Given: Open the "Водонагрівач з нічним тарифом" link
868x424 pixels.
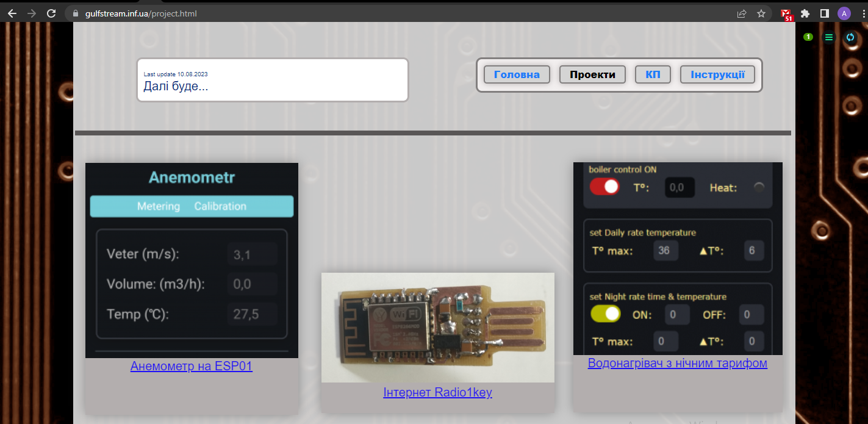Looking at the screenshot, I should click(x=677, y=363).
